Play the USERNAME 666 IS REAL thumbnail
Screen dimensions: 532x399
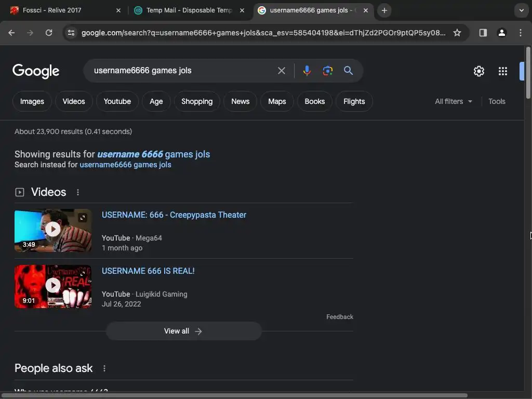coord(53,286)
